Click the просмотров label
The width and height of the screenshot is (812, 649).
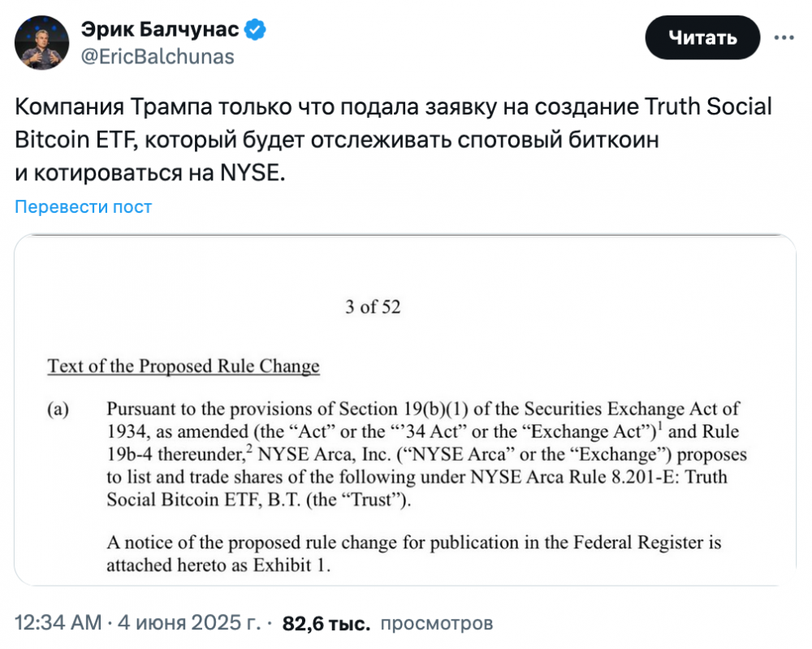[437, 623]
